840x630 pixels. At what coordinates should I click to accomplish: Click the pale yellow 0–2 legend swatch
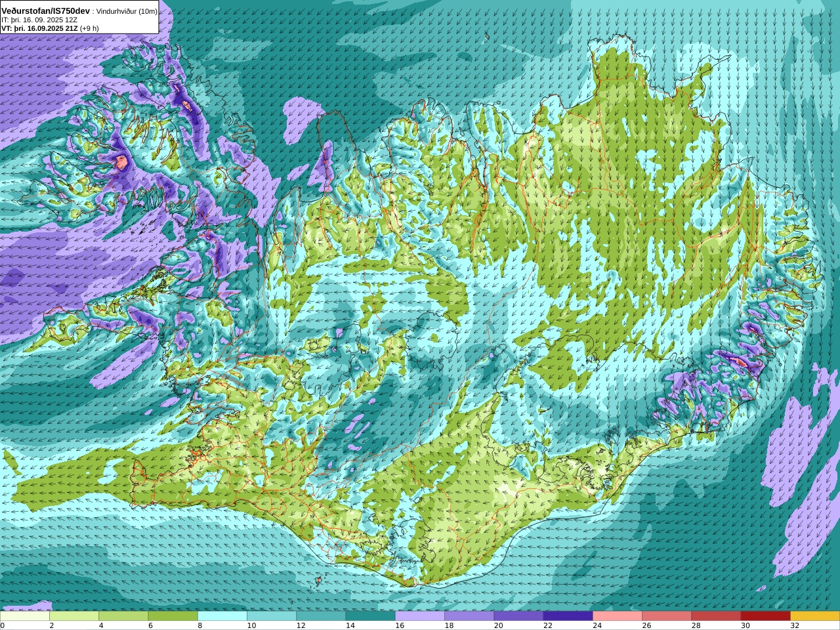[x=25, y=616]
